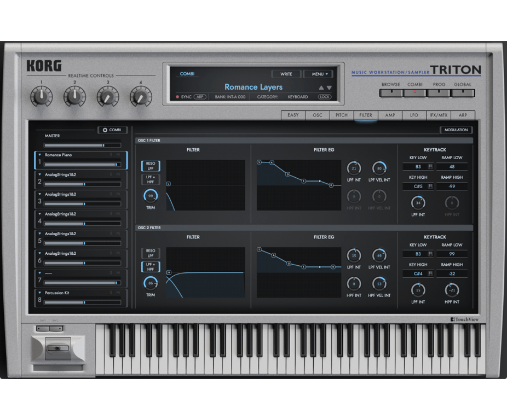Click the keyboard icon beside KEY HIGH C#5

(430, 186)
